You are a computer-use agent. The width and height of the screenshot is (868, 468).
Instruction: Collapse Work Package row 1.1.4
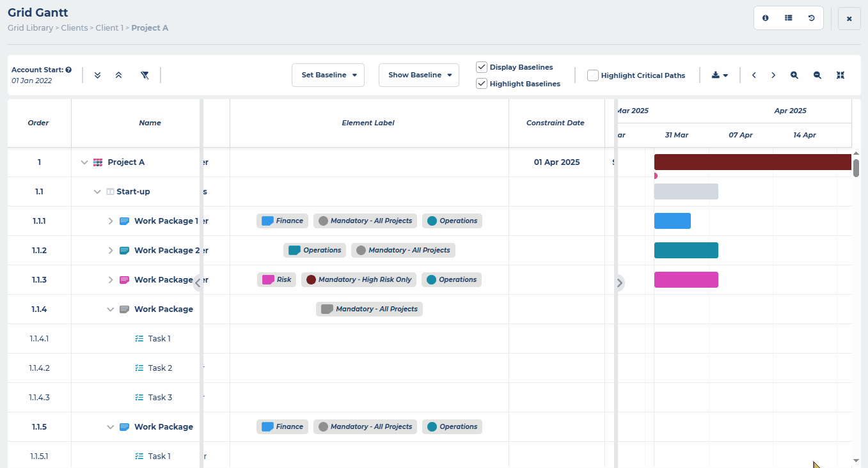pos(111,309)
